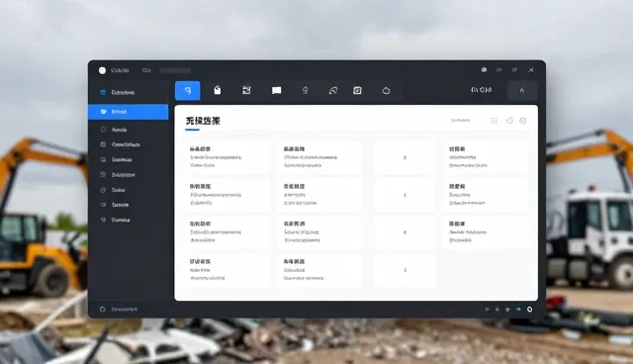
Task: Open the top card in the second column
Action: [319, 157]
